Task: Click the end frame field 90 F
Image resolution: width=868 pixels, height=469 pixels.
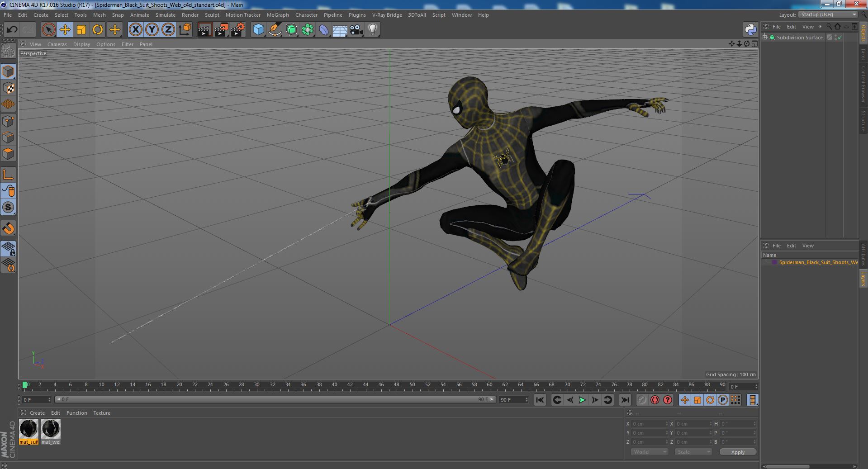Action: coord(513,400)
